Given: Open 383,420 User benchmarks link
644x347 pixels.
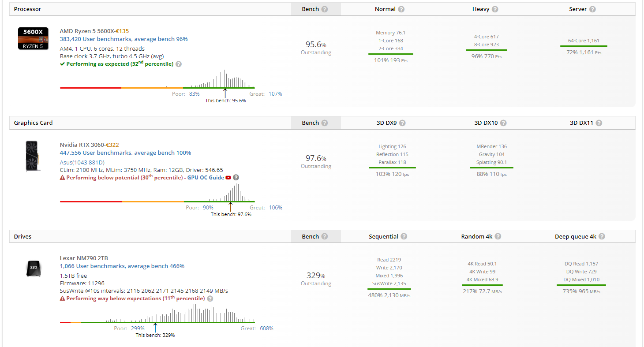Looking at the screenshot, I should tap(124, 39).
